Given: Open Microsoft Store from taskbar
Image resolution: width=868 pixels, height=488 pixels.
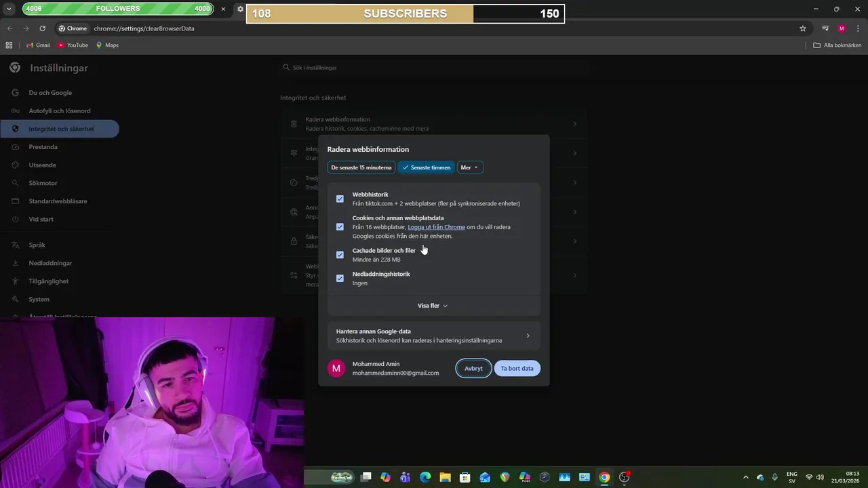Looking at the screenshot, I should (x=465, y=477).
